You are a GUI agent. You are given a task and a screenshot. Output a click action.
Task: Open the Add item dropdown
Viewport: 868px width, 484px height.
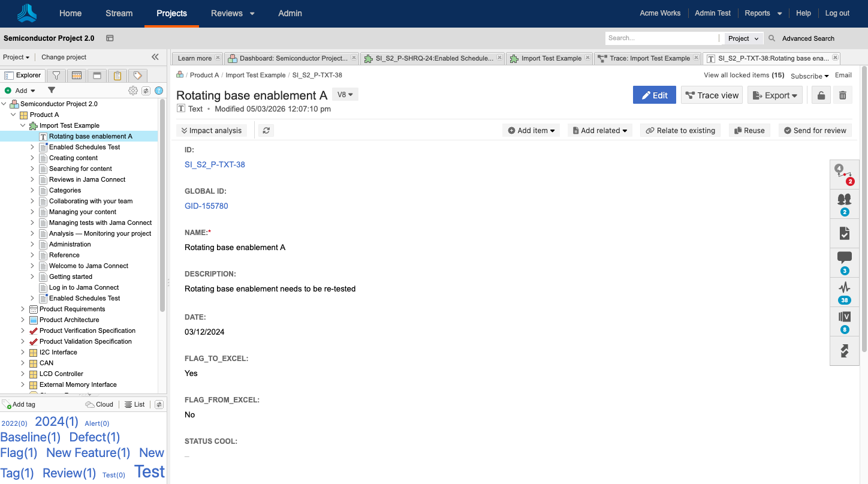click(531, 130)
